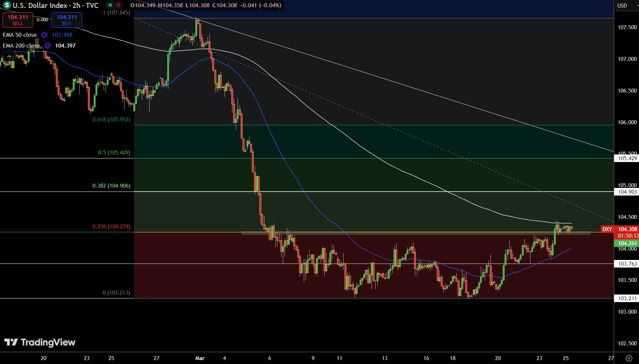
Task: Click the TradingView logo
Action: coord(40,342)
